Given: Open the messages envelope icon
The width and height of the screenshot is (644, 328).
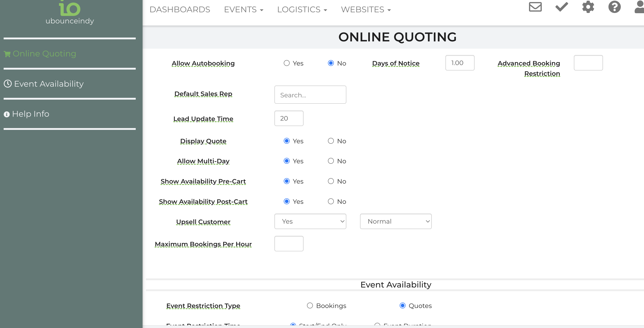Looking at the screenshot, I should pos(535,7).
